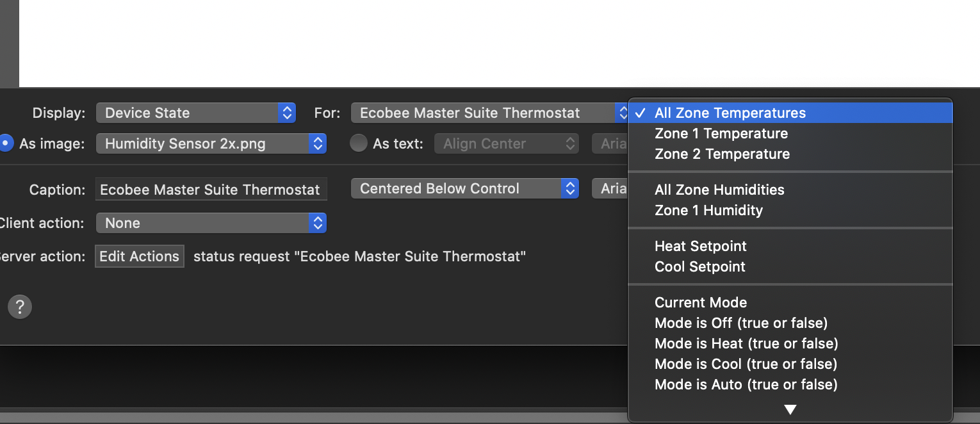Open the As text font dropdown
The image size is (980, 424).
point(610,143)
